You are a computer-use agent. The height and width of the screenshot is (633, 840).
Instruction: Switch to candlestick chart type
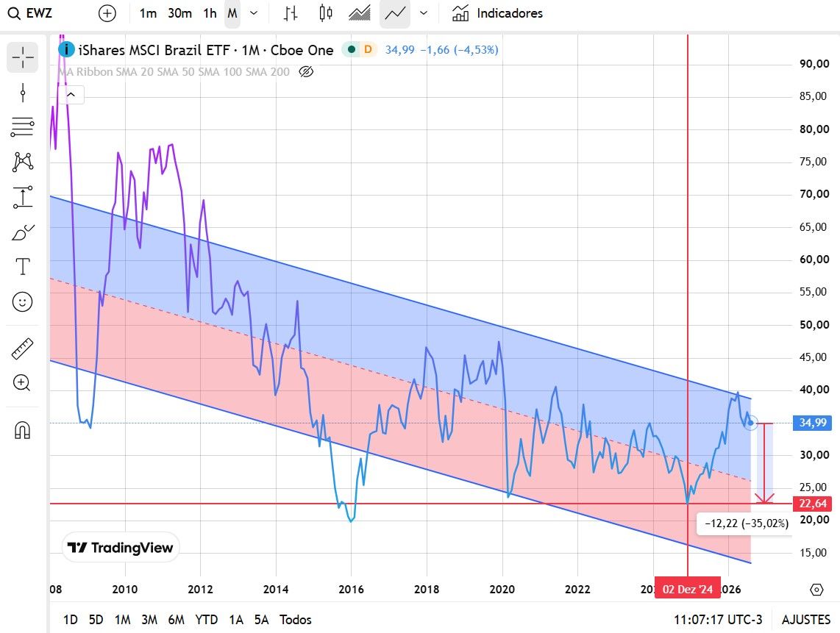tap(325, 12)
